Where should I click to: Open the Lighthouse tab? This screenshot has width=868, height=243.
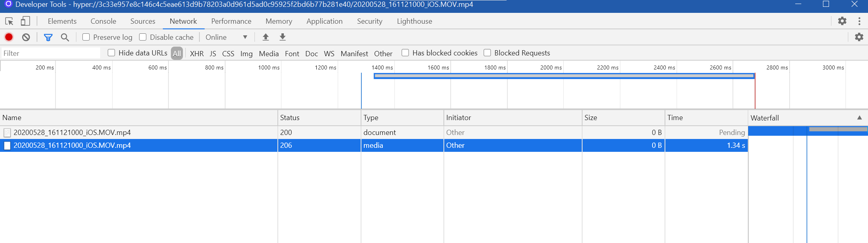[x=415, y=21]
